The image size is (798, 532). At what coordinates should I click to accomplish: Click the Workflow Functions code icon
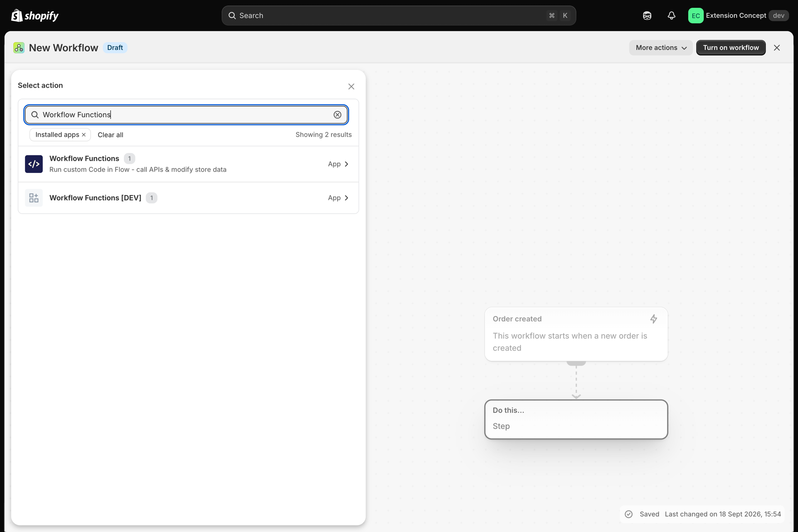[34, 164]
